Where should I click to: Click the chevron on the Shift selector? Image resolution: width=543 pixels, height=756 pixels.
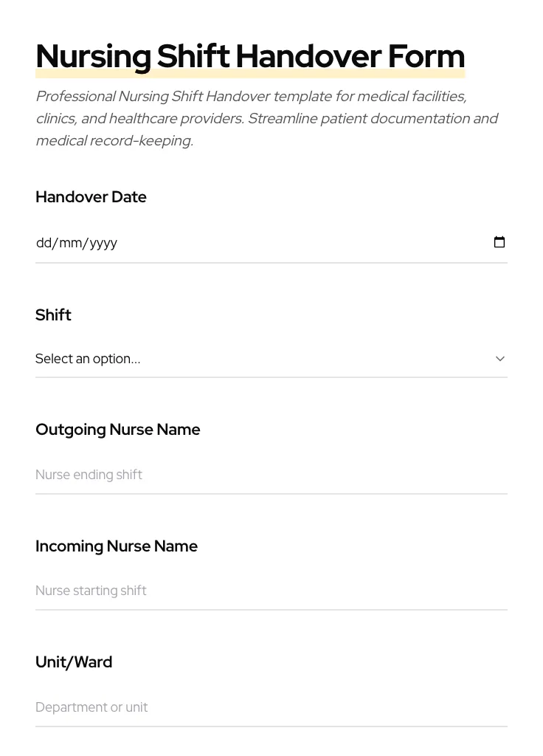tap(500, 359)
